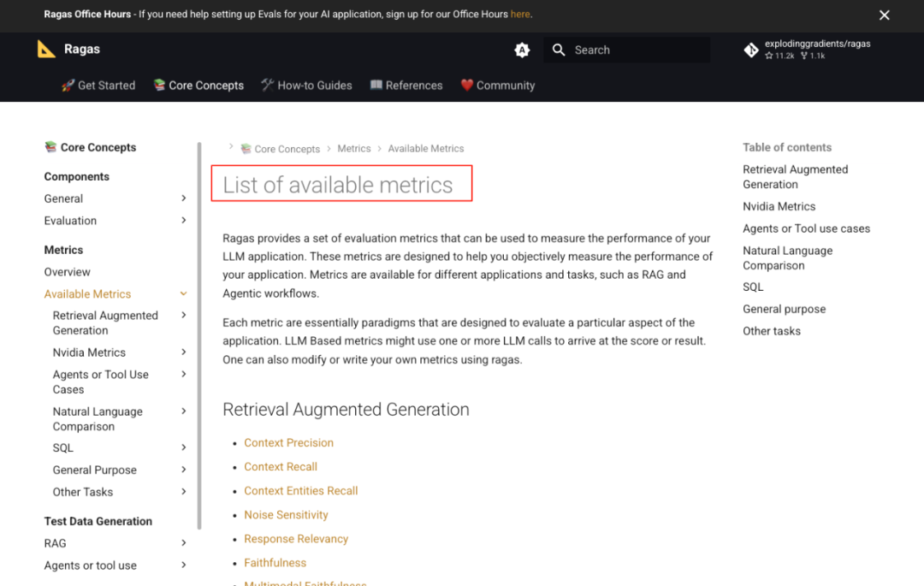Screen dimensions: 924x586
Task: Expand the Nvidia Metrics sidebar chevron
Action: 184,352
